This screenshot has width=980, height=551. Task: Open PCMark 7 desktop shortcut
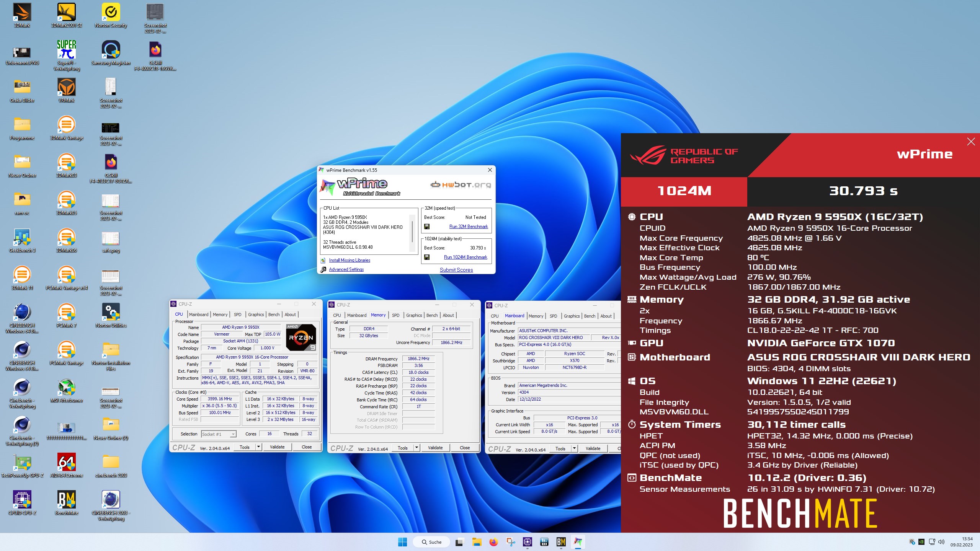(66, 315)
